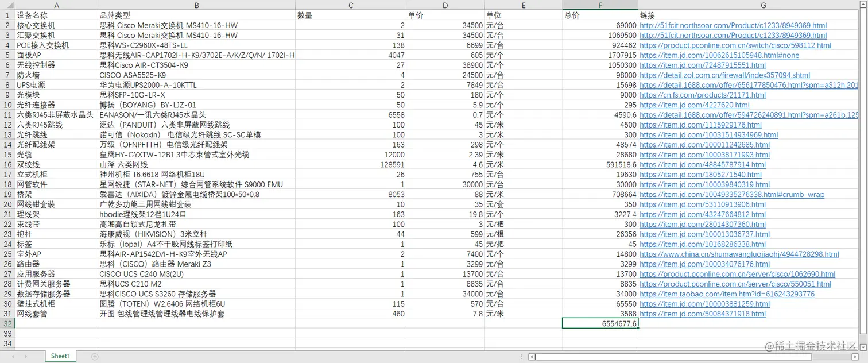Viewport: 868px width, 363px height.
Task: Open the taobao item link for 数据存储服务器
Action: click(727, 294)
